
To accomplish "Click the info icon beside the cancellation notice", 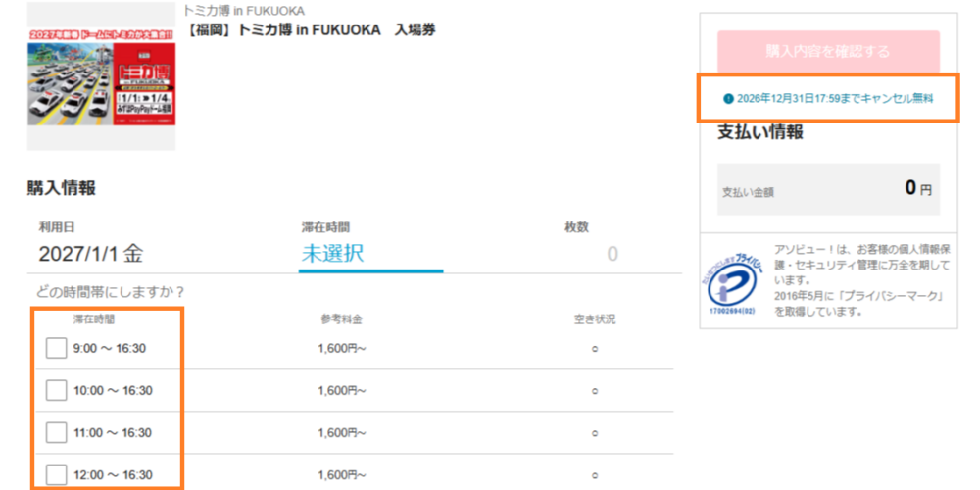I will coord(727,99).
